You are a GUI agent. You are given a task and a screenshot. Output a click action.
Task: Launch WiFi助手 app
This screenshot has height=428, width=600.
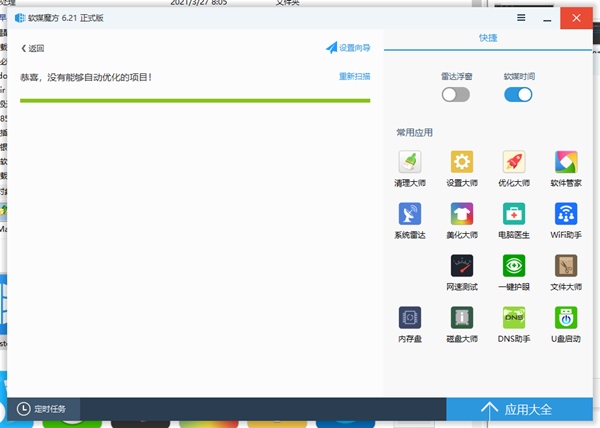tap(566, 214)
